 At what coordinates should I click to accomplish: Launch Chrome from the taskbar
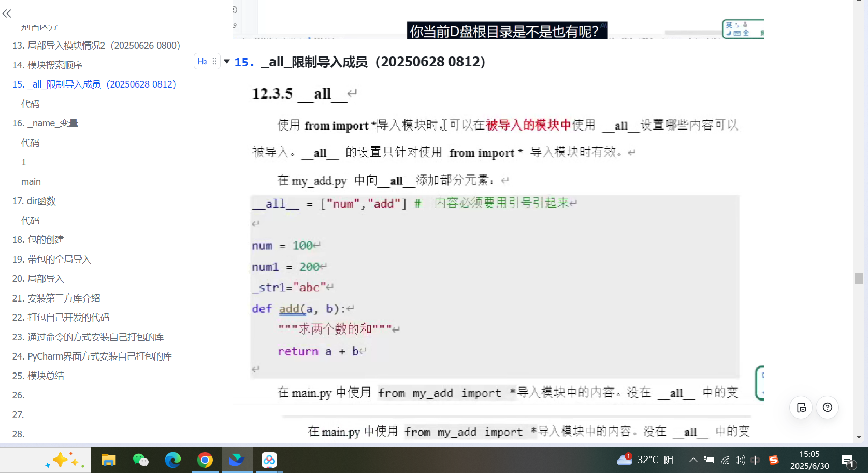point(205,460)
